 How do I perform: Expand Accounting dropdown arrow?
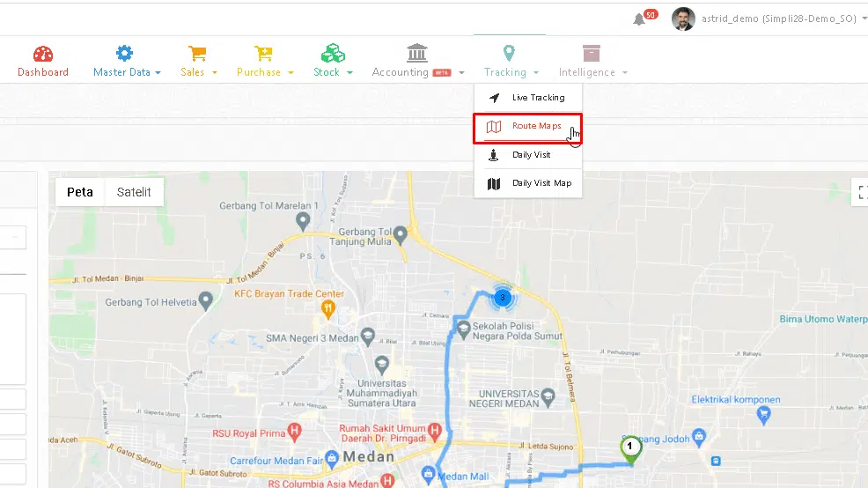tap(461, 72)
